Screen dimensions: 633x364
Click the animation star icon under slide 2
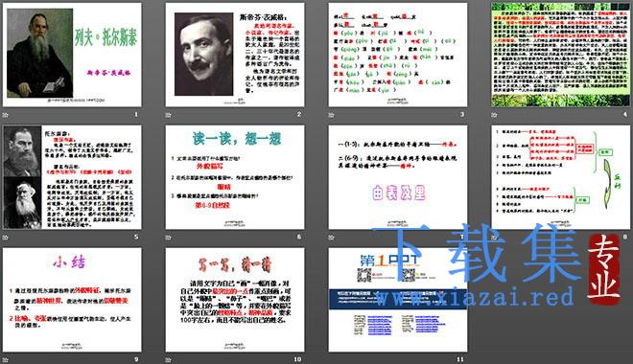point(169,115)
